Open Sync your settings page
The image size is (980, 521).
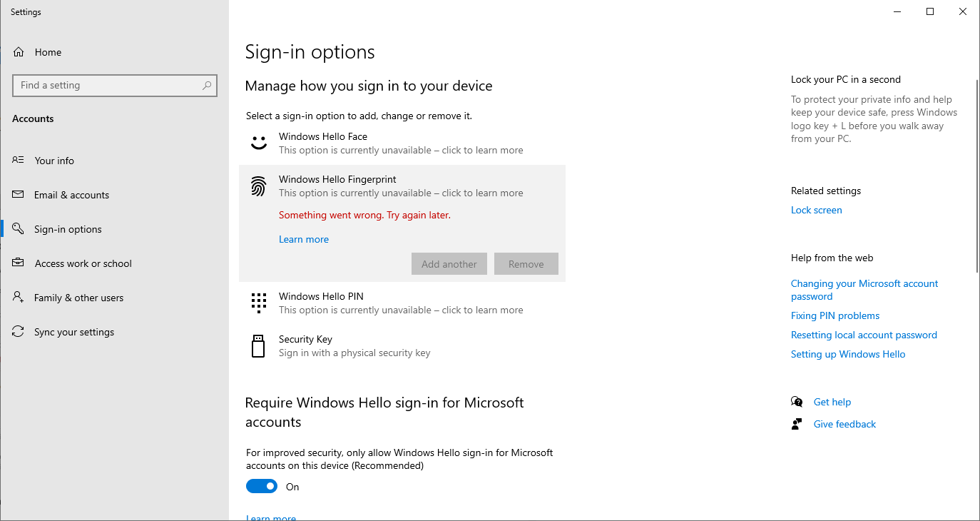pos(114,332)
